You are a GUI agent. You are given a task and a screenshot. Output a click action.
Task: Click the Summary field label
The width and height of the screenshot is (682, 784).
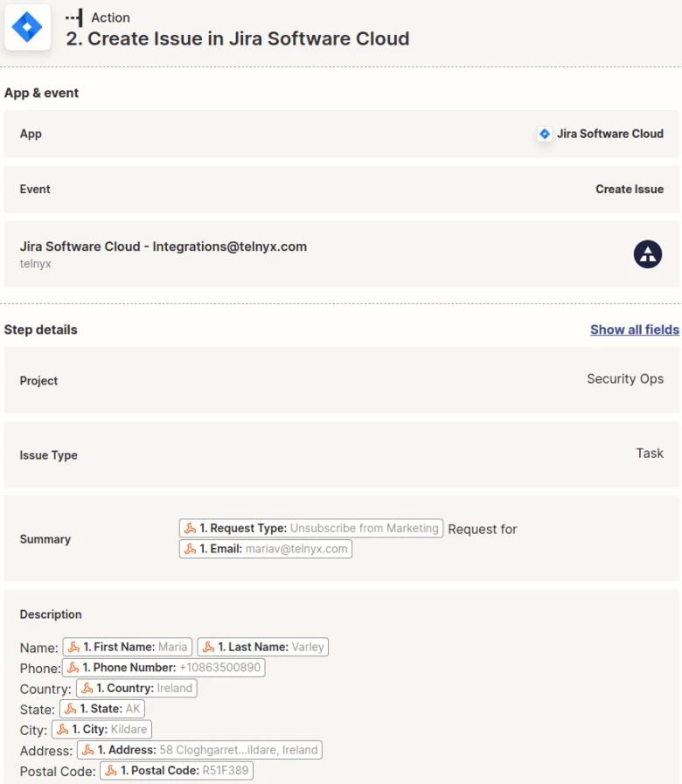coord(45,539)
